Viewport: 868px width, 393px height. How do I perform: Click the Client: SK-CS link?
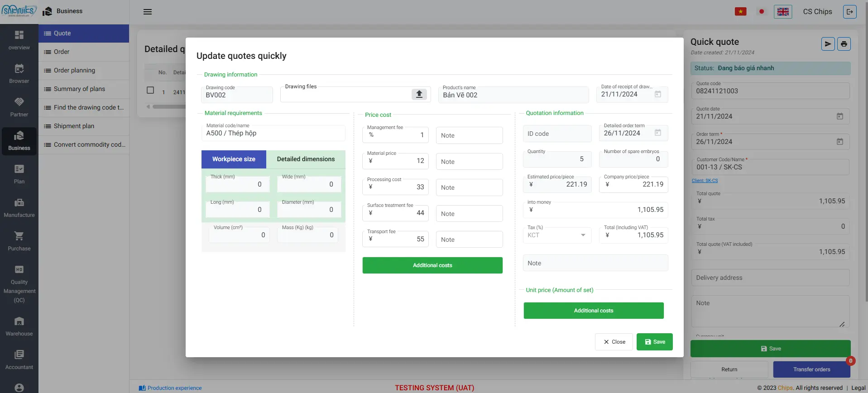point(705,181)
